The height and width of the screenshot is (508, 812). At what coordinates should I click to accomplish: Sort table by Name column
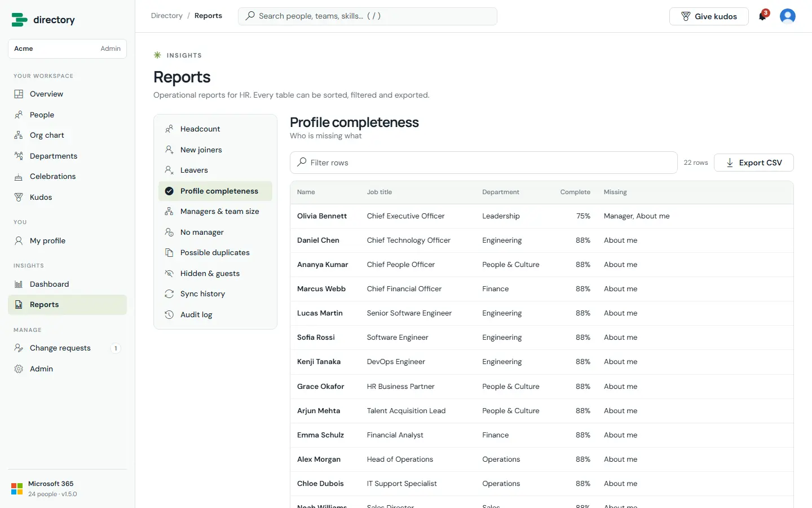(x=306, y=192)
